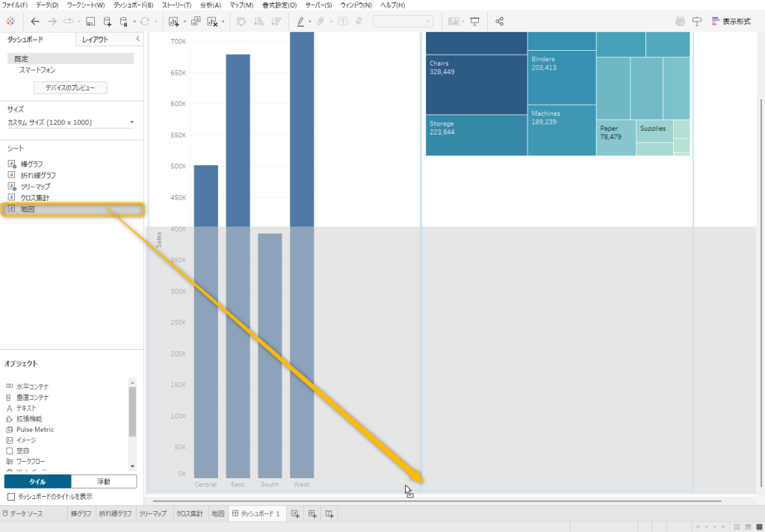Click the new worksheet icon in bottom tabs

(296, 514)
